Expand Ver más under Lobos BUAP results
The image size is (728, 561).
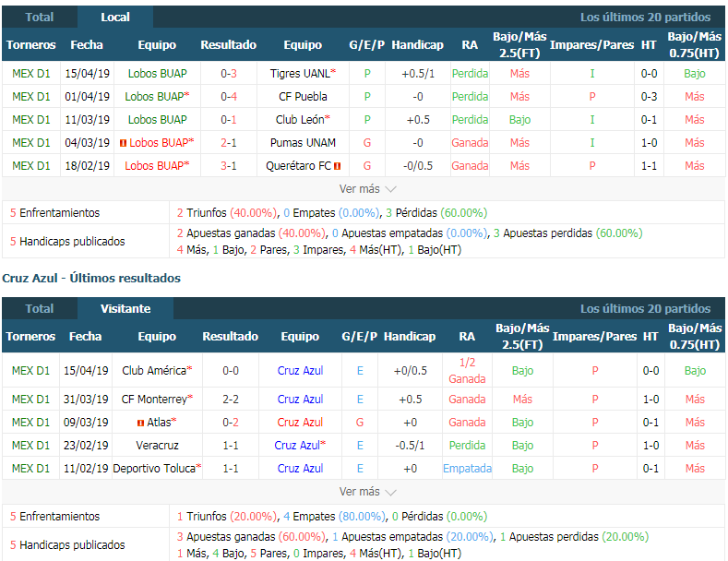367,189
